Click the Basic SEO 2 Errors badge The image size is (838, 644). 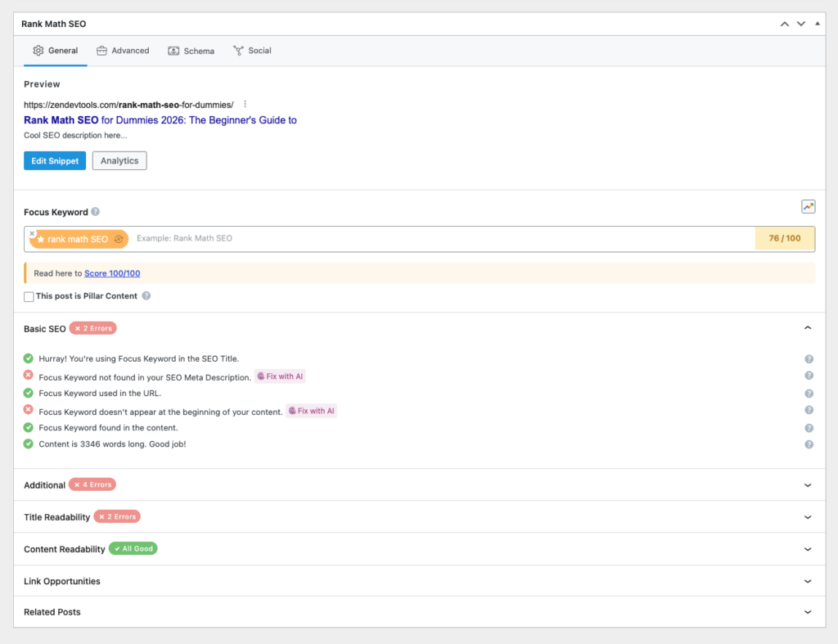click(x=93, y=328)
